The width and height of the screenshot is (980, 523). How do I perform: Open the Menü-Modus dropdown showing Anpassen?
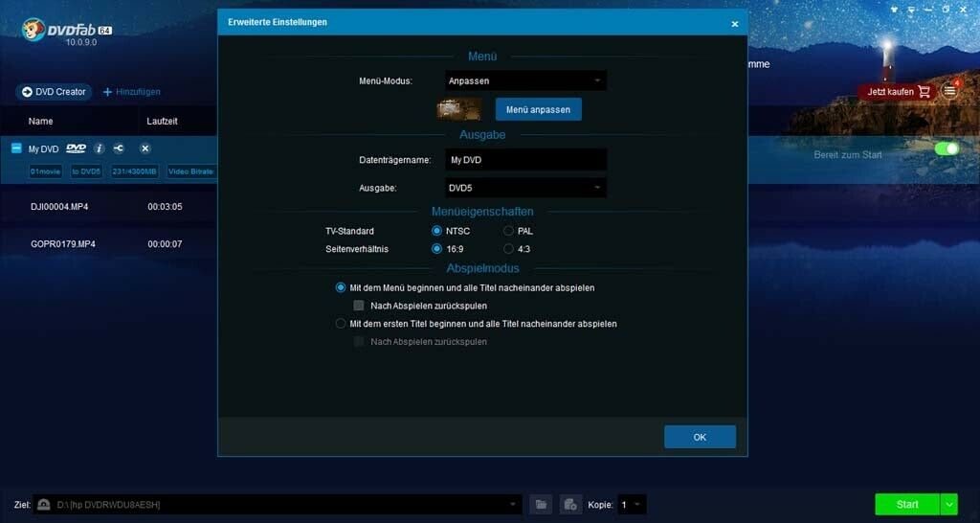[x=525, y=80]
